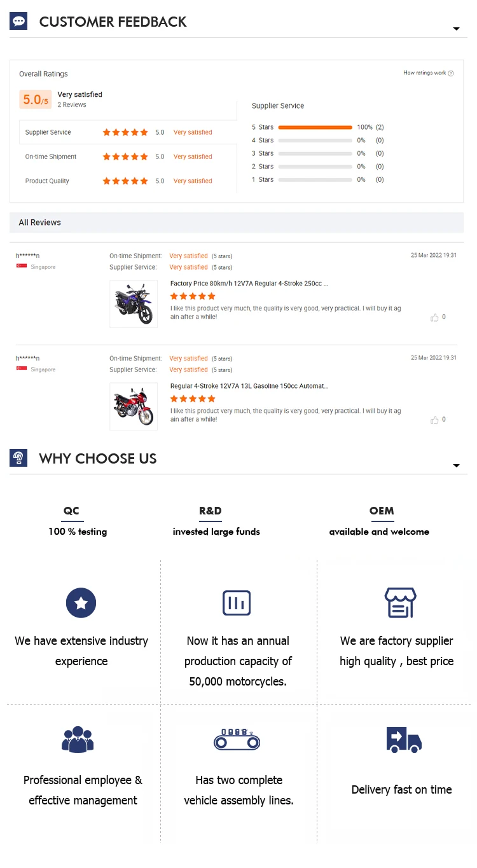Click the Customer Feedback chat bubble icon

(18, 21)
